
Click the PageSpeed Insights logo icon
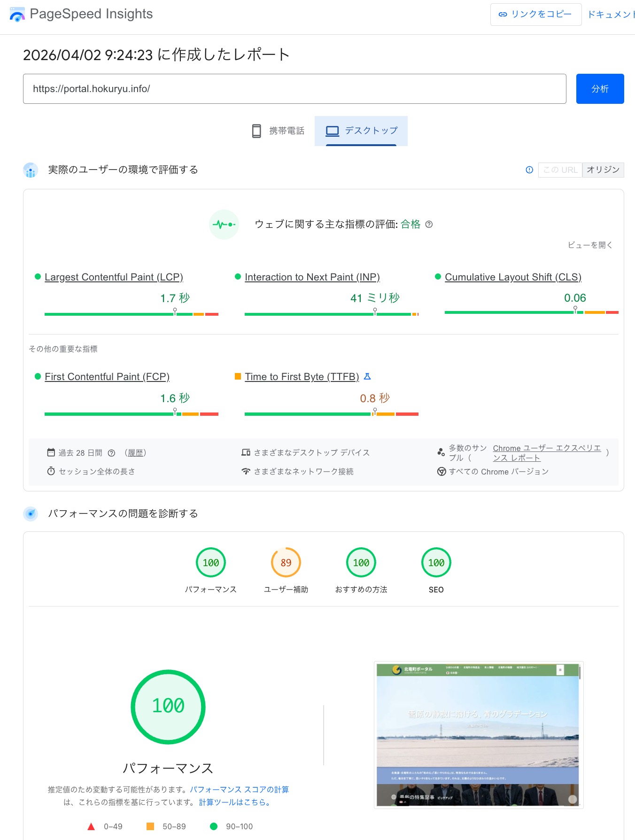[x=17, y=15]
